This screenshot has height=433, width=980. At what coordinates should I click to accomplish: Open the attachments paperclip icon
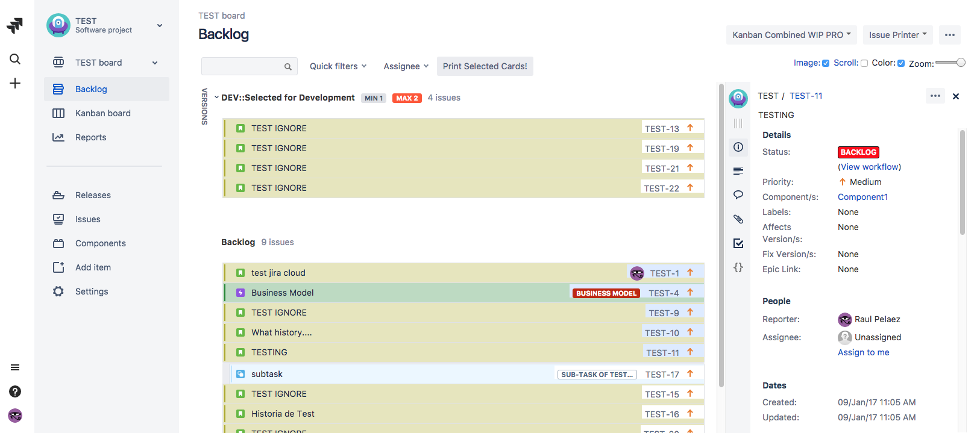pos(738,219)
